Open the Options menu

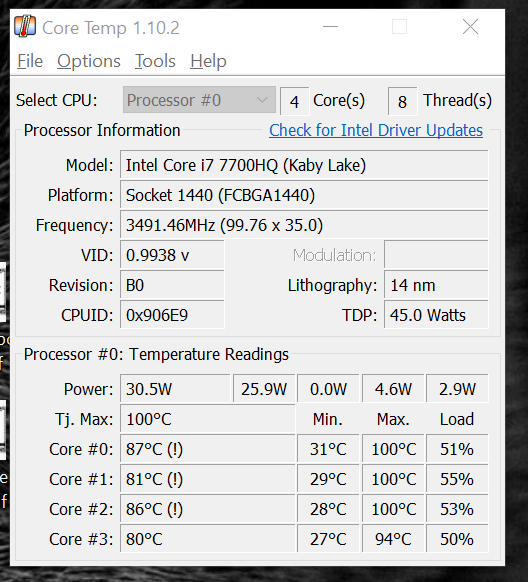pos(89,61)
